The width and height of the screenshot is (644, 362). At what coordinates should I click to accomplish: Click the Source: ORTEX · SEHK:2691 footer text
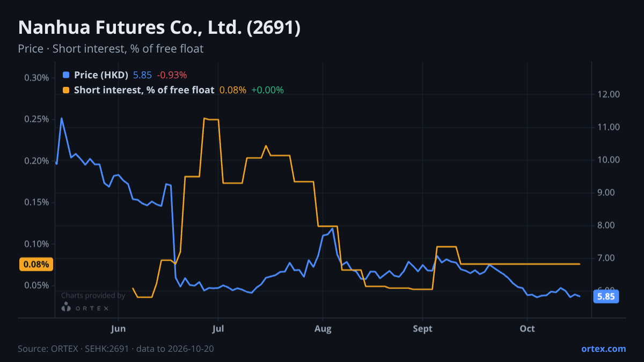pos(116,349)
